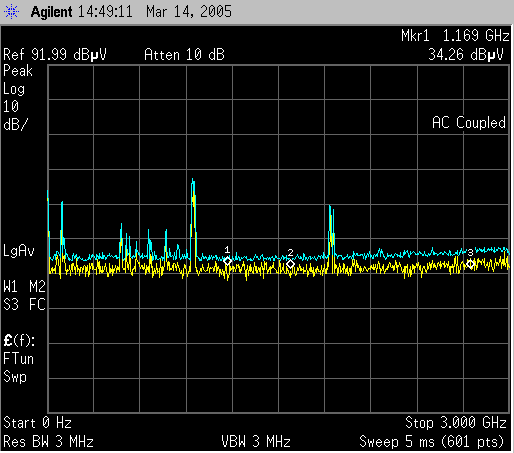Click the Ref 91.99 dBµV level label

point(55,55)
